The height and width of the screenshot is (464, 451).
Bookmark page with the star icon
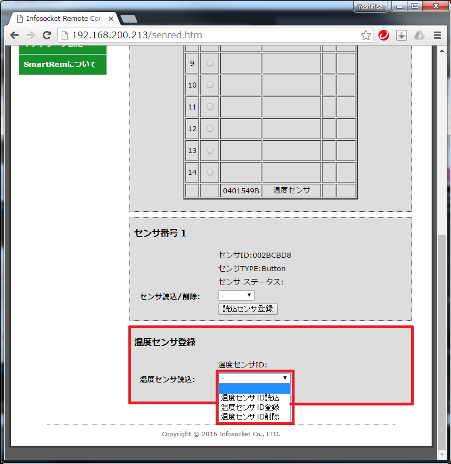click(x=366, y=35)
